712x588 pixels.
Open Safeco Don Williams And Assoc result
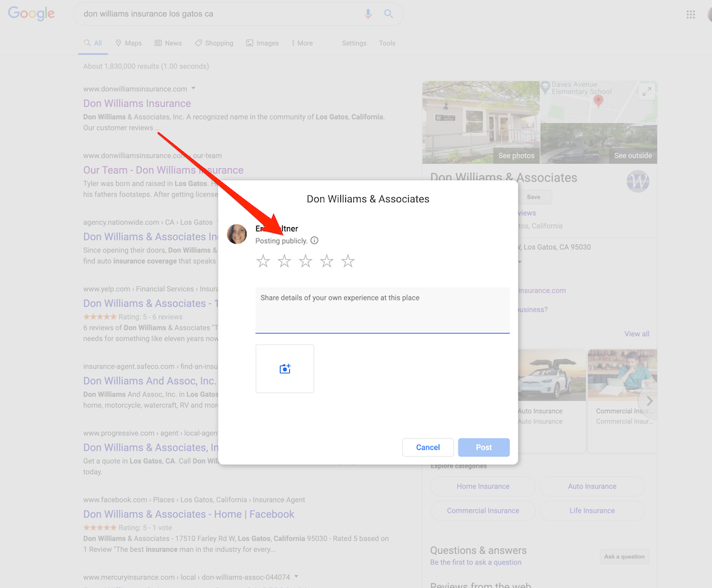[x=150, y=381]
